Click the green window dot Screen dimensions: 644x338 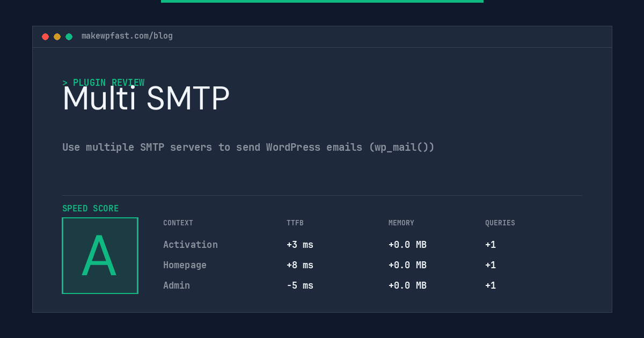click(x=69, y=36)
